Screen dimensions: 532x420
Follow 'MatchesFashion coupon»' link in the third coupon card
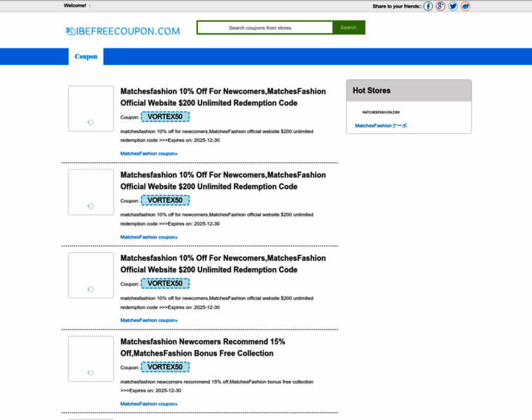[148, 320]
